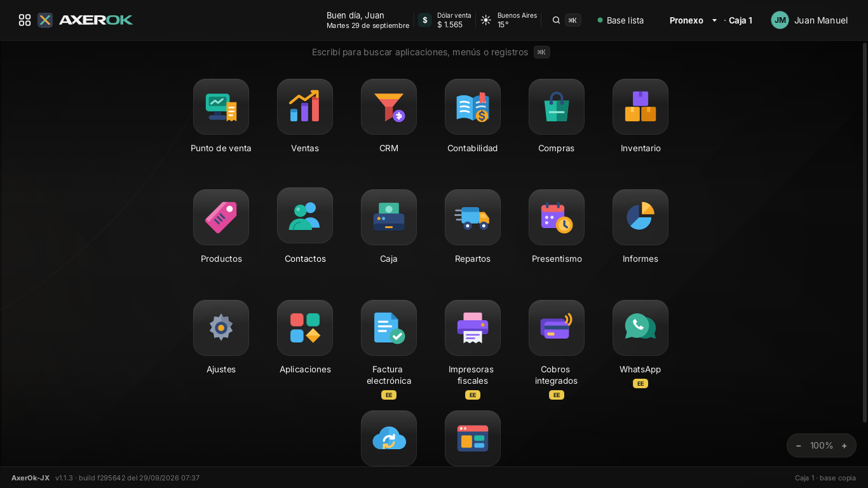Open Contabilidad app
The height and width of the screenshot is (488, 868).
coord(473,107)
